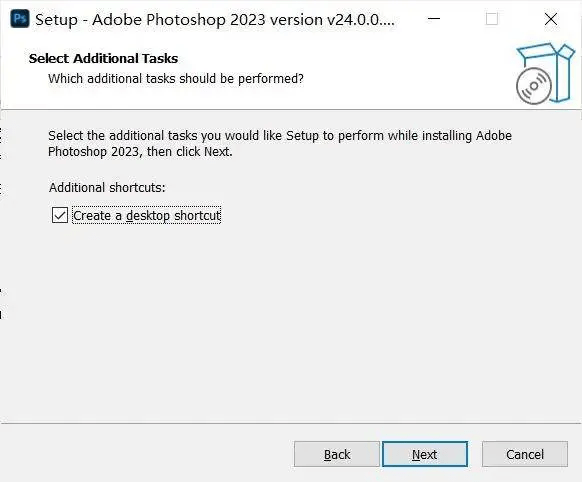Click the instruction paragraph mentioning Adobe Photoshop 2023
Screen dimensions: 582x482
[x=280, y=144]
